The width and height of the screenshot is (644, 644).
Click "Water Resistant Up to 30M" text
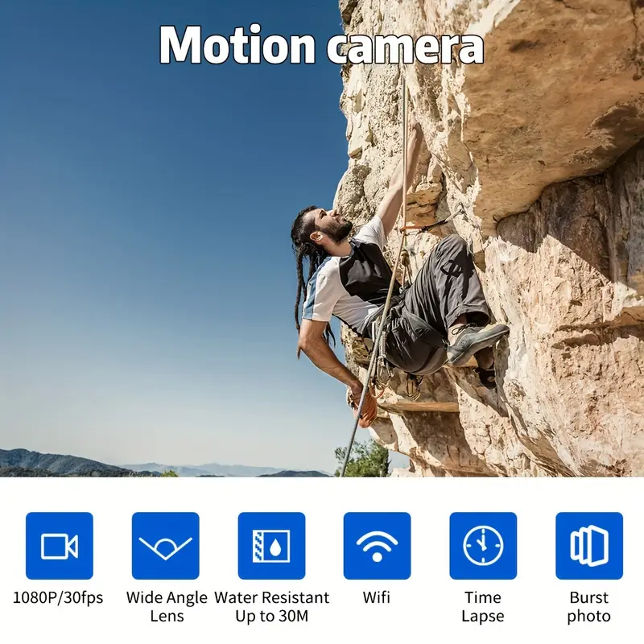point(271,607)
